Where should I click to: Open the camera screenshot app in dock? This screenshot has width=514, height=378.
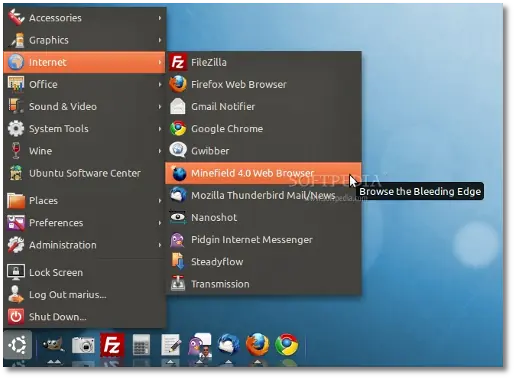(83, 345)
